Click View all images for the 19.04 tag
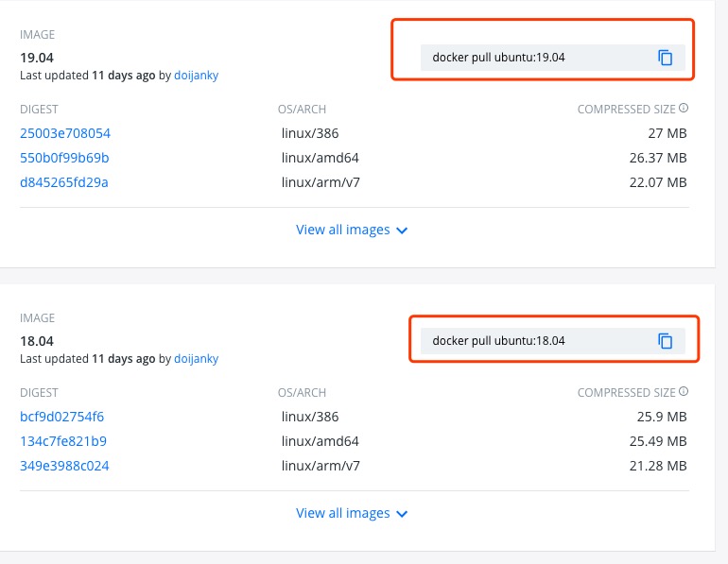 [x=342, y=230]
